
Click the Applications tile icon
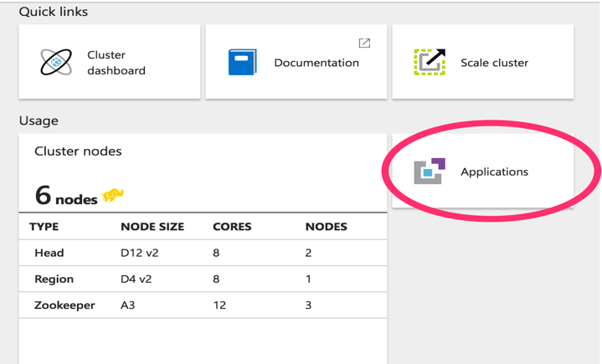[430, 172]
